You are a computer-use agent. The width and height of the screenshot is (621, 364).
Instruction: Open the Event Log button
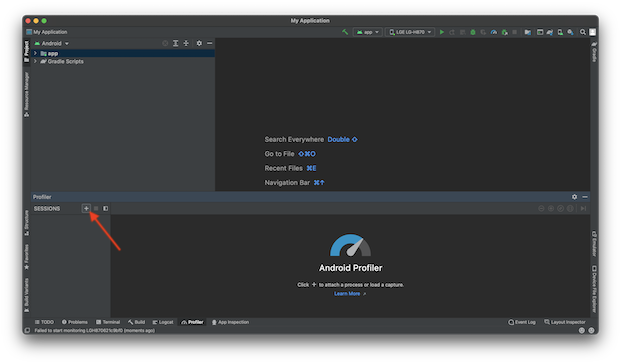[x=522, y=322]
